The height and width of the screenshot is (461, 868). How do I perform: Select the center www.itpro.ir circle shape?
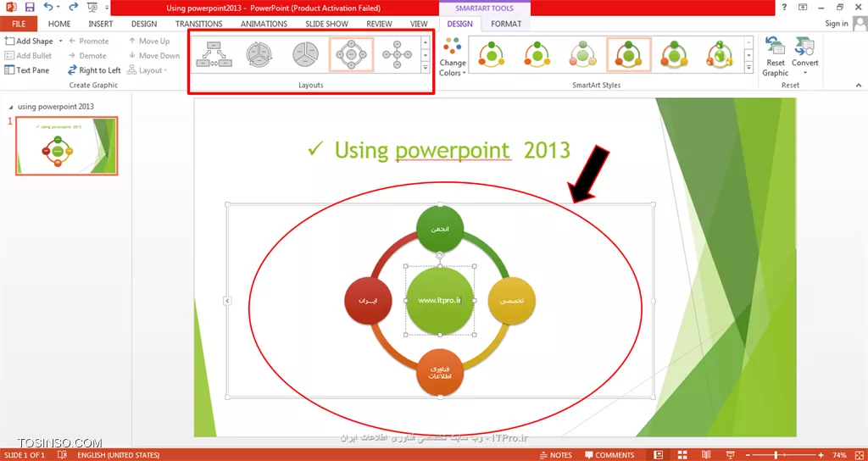tap(440, 300)
